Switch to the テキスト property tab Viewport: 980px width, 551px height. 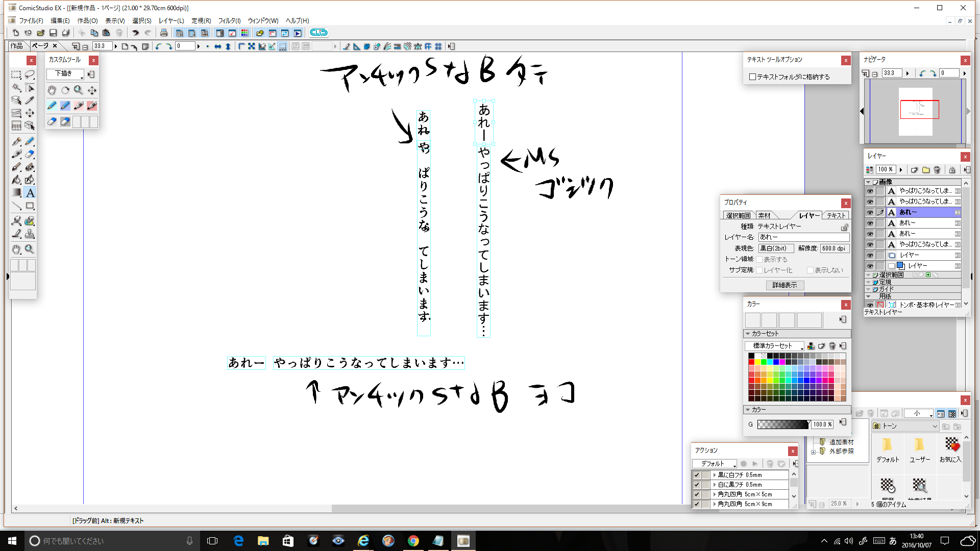pyautogui.click(x=836, y=216)
